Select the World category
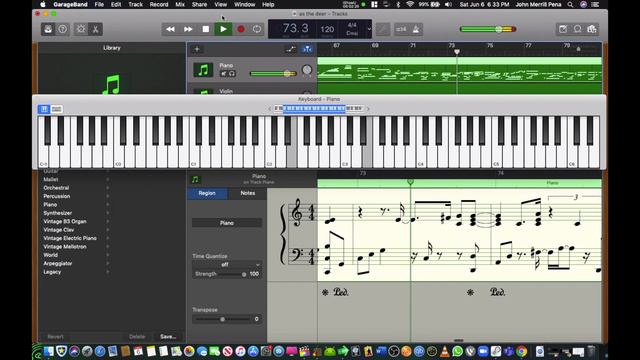Screen dimensions: 640x360 [51, 255]
